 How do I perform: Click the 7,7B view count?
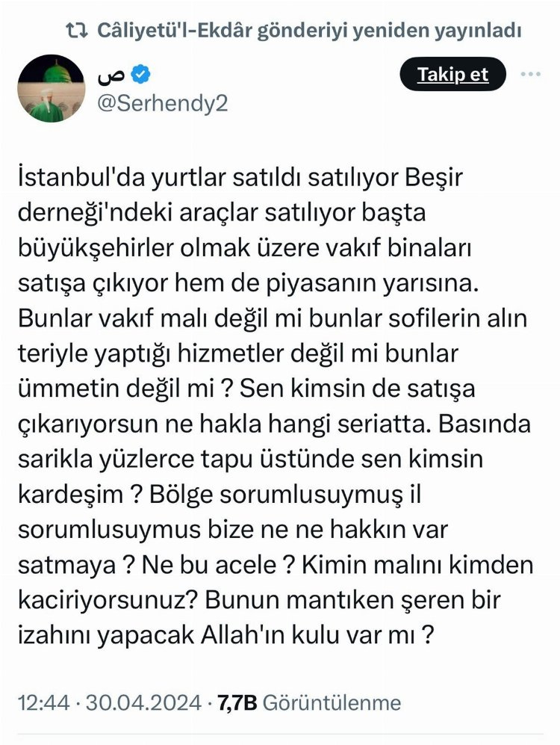pos(237,702)
